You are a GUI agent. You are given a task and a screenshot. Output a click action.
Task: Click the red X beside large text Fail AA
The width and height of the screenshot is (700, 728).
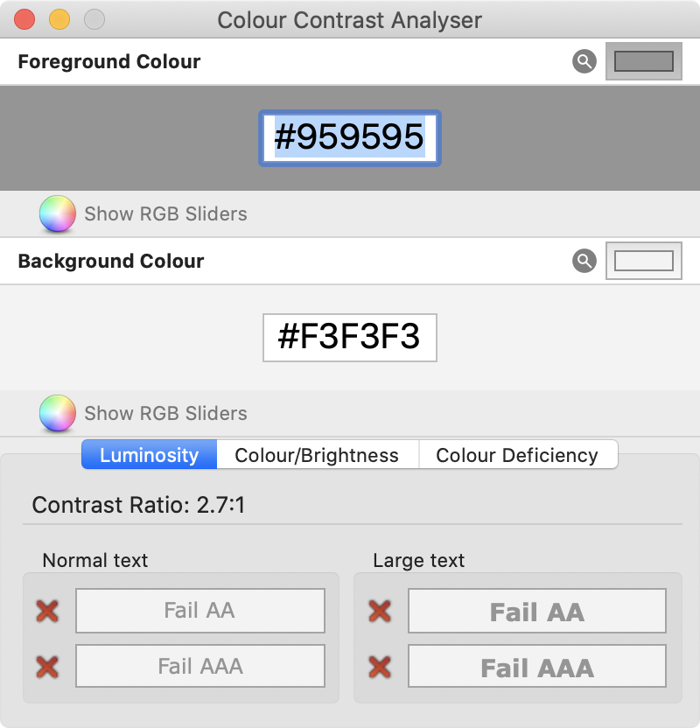[x=378, y=611]
